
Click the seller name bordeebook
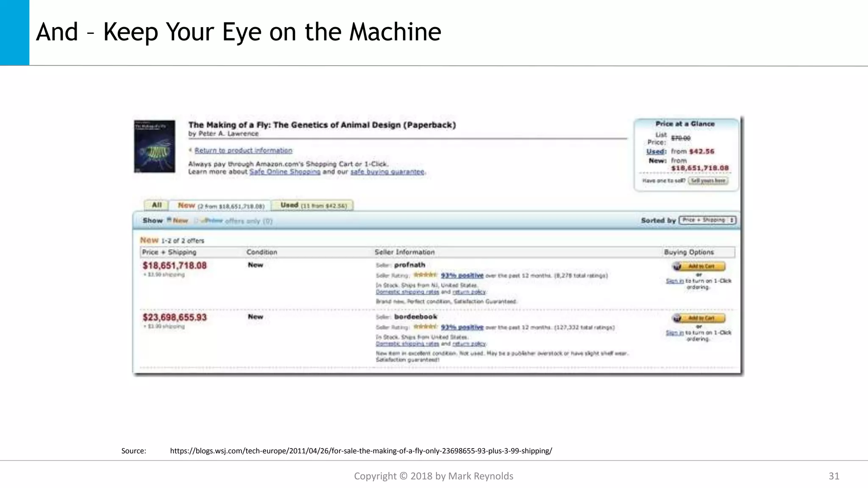click(415, 316)
